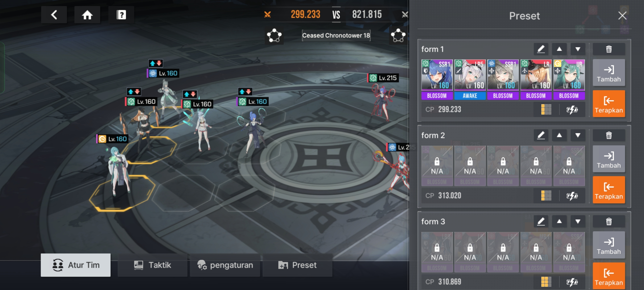The width and height of the screenshot is (644, 290).
Task: Select the LR5 Awake character thumbnail
Action: point(470,80)
